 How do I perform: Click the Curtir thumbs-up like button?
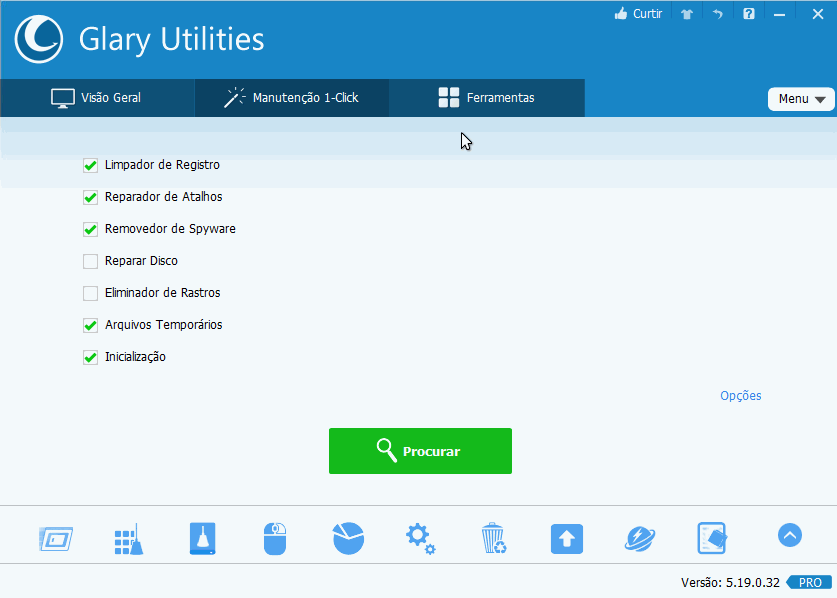[638, 13]
